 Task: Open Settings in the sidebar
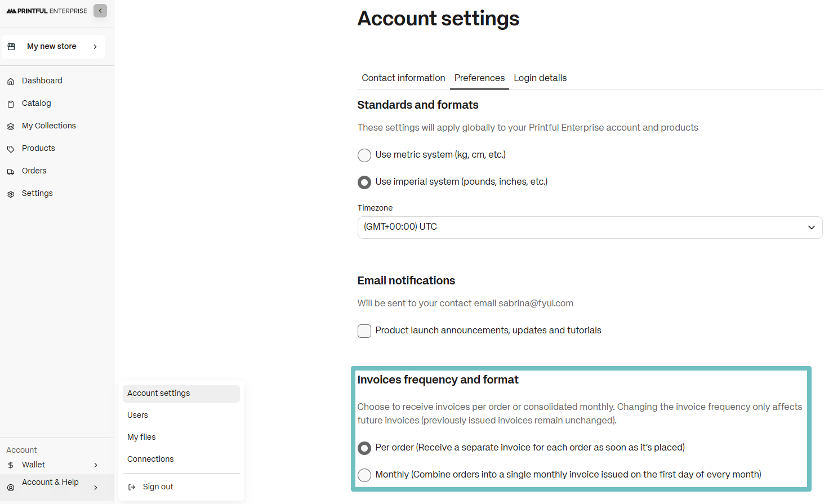pos(37,193)
